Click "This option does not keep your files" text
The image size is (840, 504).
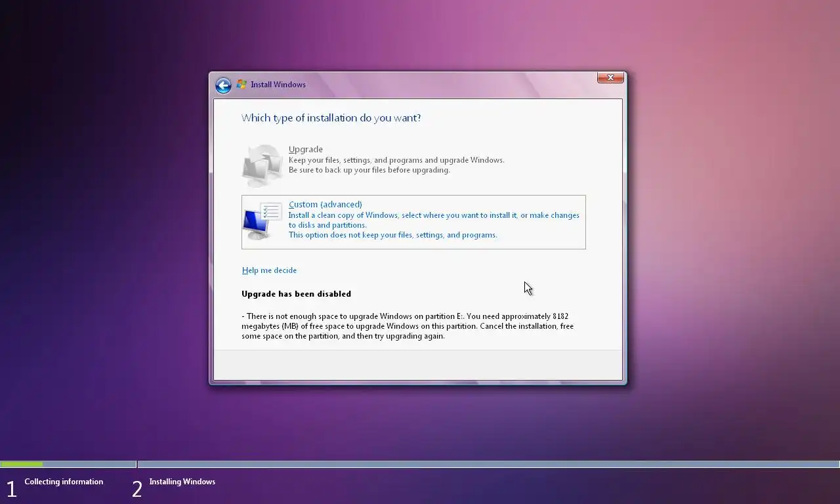393,235
